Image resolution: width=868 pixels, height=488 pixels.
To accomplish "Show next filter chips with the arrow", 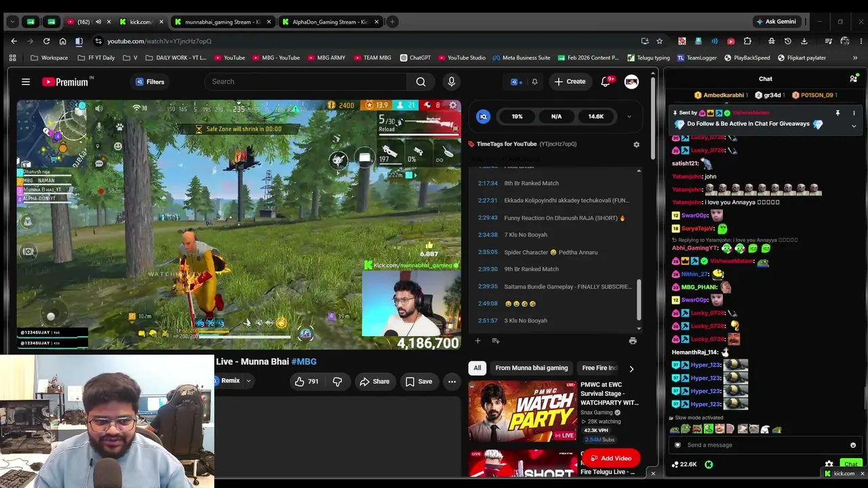I will pos(631,369).
